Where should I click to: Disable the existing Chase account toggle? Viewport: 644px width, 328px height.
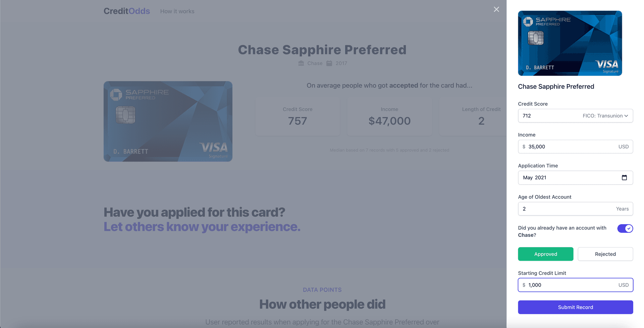click(625, 228)
